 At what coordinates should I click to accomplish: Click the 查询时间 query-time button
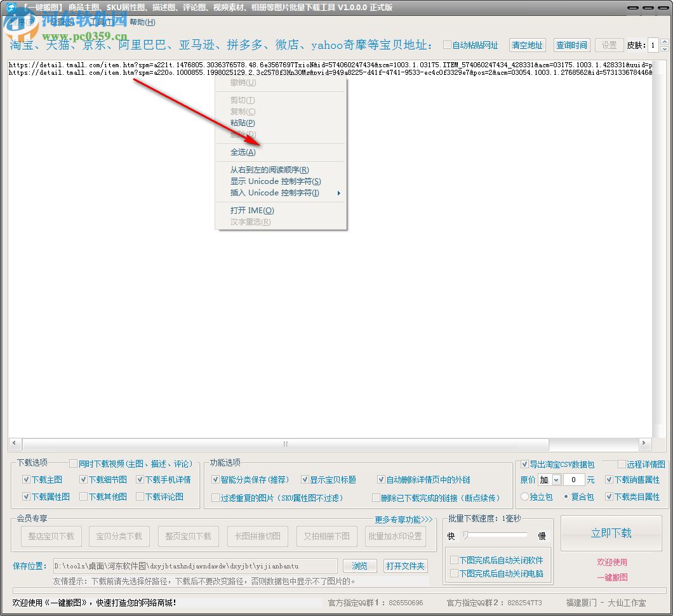(571, 45)
